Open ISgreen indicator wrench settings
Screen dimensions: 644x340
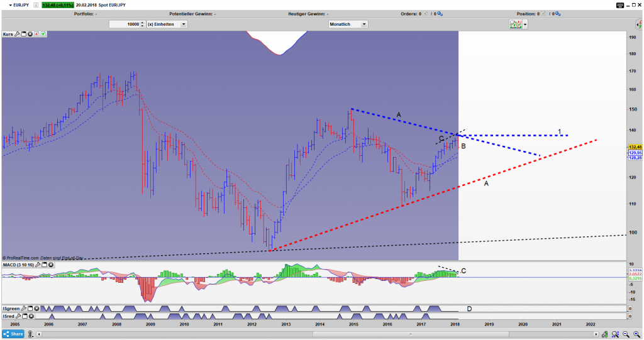coord(24,309)
